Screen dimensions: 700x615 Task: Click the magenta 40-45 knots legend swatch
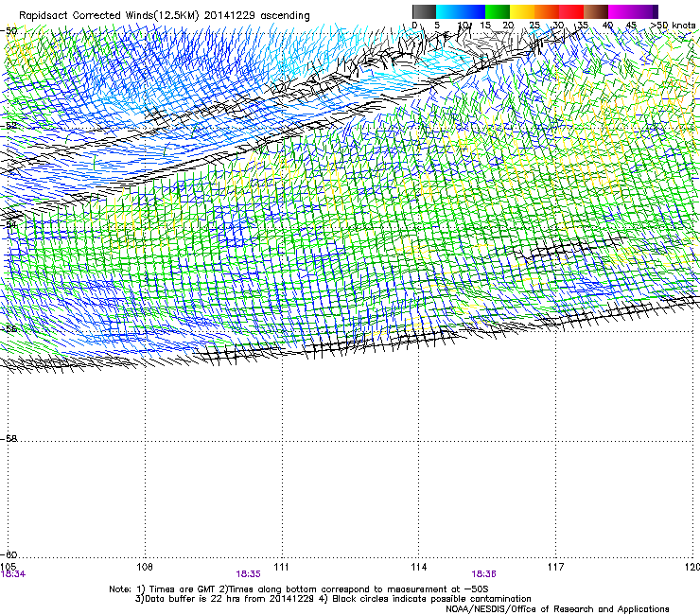[x=621, y=11]
